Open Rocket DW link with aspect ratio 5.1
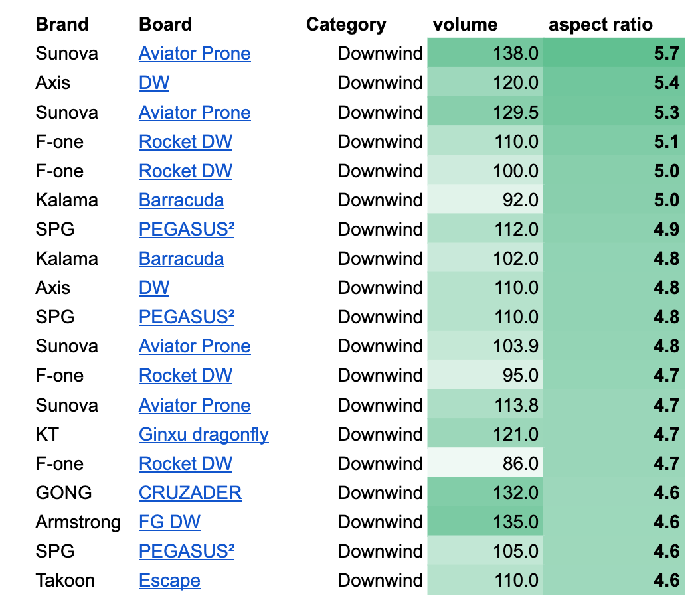 (x=186, y=141)
